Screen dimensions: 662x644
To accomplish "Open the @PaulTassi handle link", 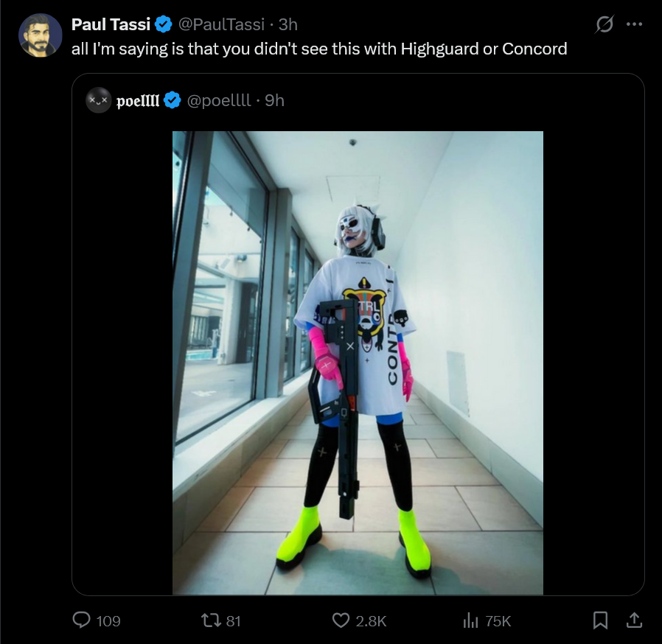I will pos(222,24).
